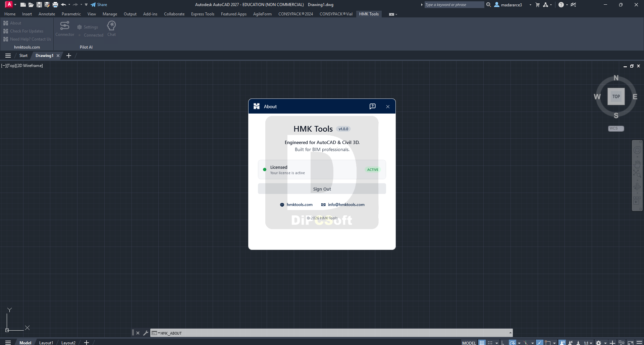Click the MODEL space status button
The height and width of the screenshot is (345, 644).
coord(469,343)
